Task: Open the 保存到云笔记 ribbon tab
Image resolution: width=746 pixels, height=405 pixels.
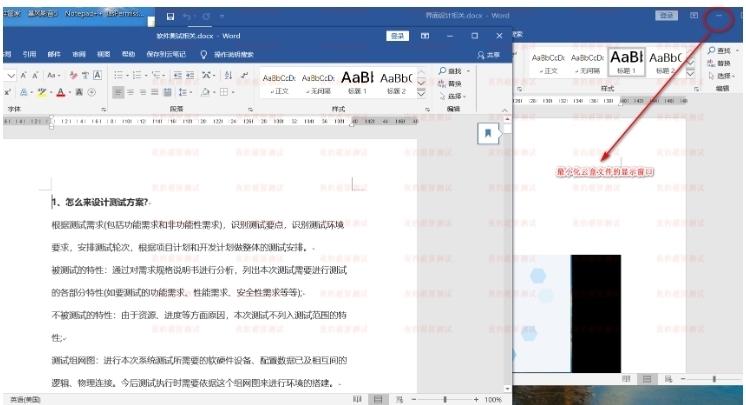Action: (x=166, y=54)
